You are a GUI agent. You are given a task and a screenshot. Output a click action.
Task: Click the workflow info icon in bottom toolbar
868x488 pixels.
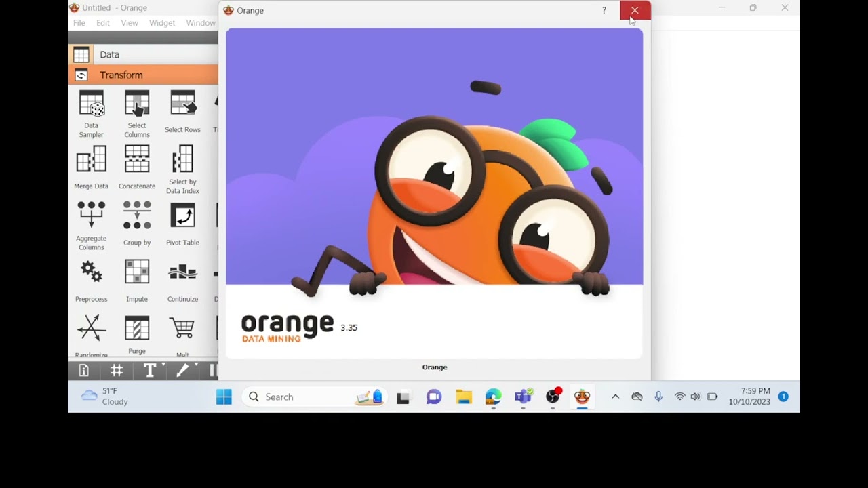[84, 370]
